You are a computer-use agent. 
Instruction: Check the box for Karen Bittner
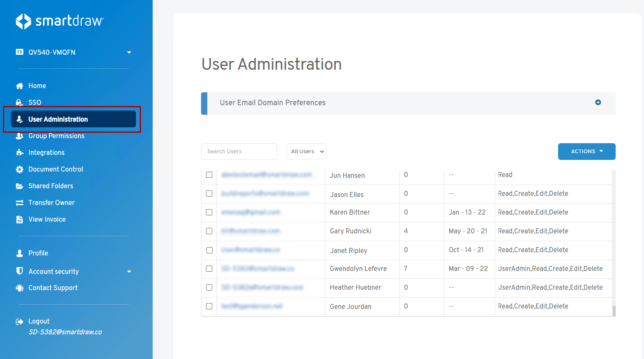click(209, 212)
